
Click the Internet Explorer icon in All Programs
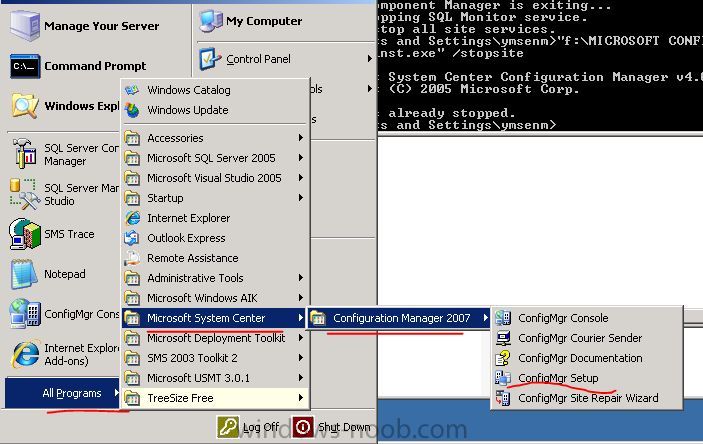click(132, 218)
